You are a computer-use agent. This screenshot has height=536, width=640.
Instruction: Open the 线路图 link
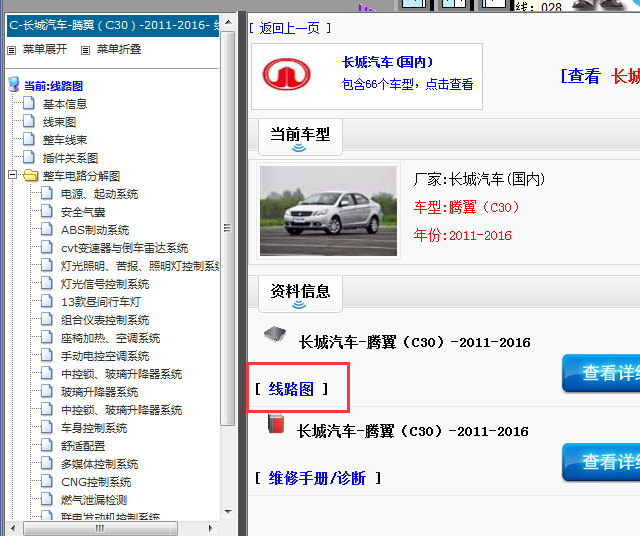291,389
